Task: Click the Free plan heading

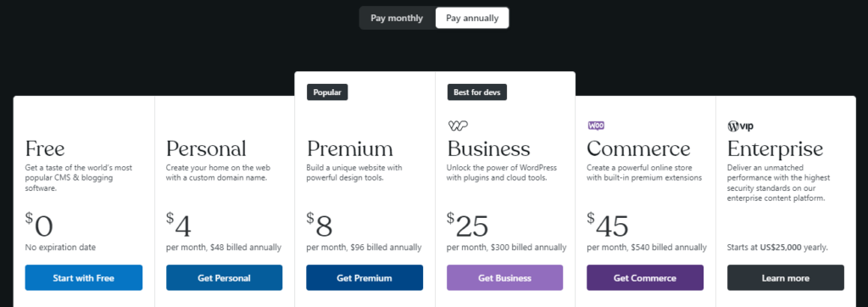Action: click(45, 148)
